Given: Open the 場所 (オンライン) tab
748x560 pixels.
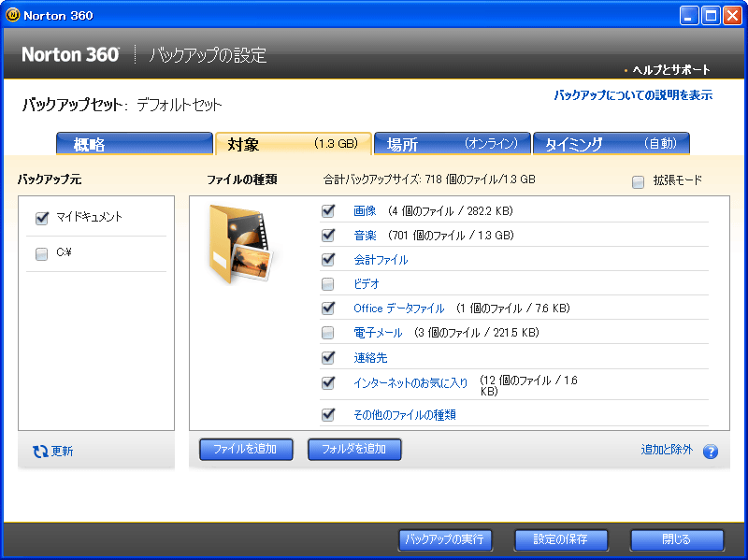Looking at the screenshot, I should (453, 144).
